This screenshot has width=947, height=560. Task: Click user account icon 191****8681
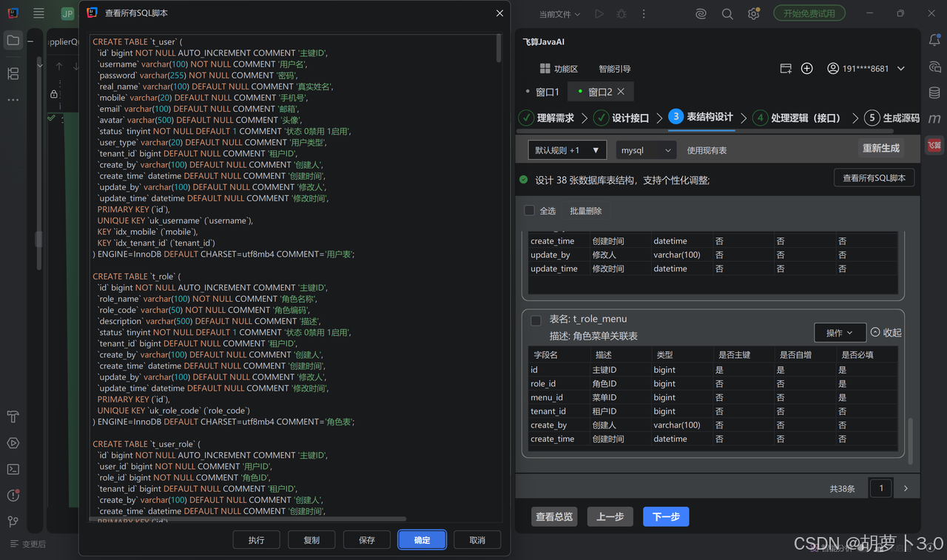click(x=833, y=68)
